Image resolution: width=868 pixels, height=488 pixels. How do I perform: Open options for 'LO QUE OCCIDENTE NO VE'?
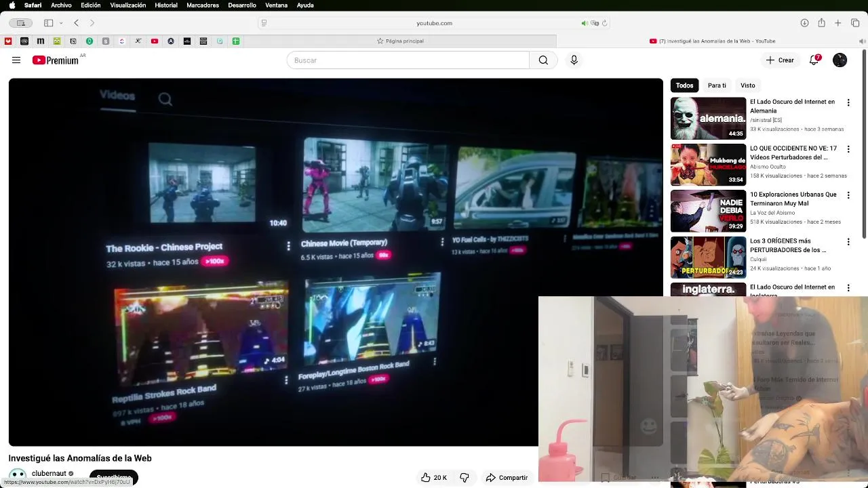tap(848, 149)
